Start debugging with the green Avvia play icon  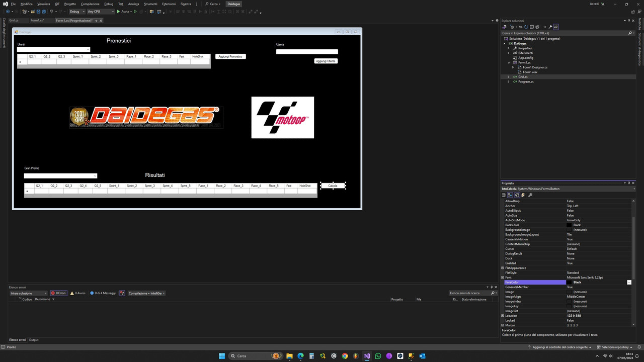click(119, 12)
